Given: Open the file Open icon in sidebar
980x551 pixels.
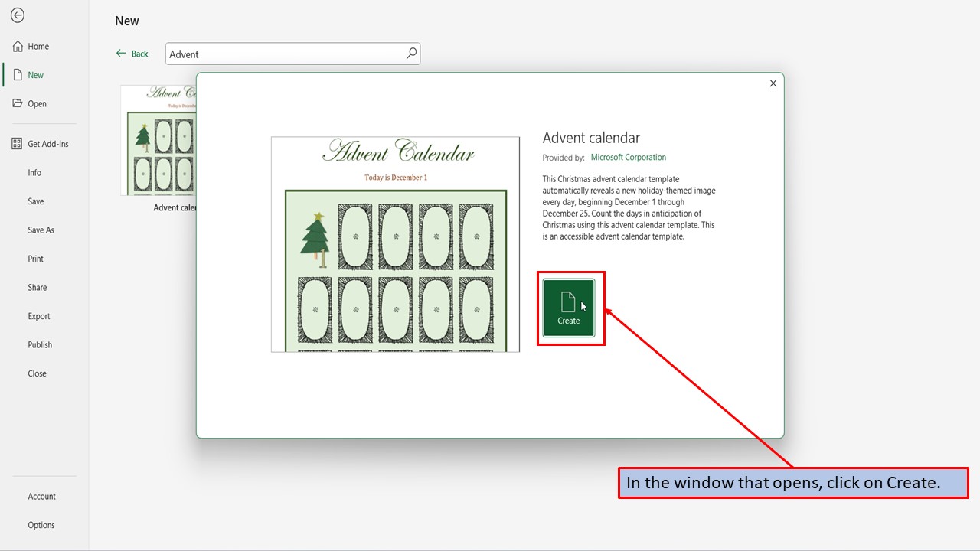Looking at the screenshot, I should [18, 103].
